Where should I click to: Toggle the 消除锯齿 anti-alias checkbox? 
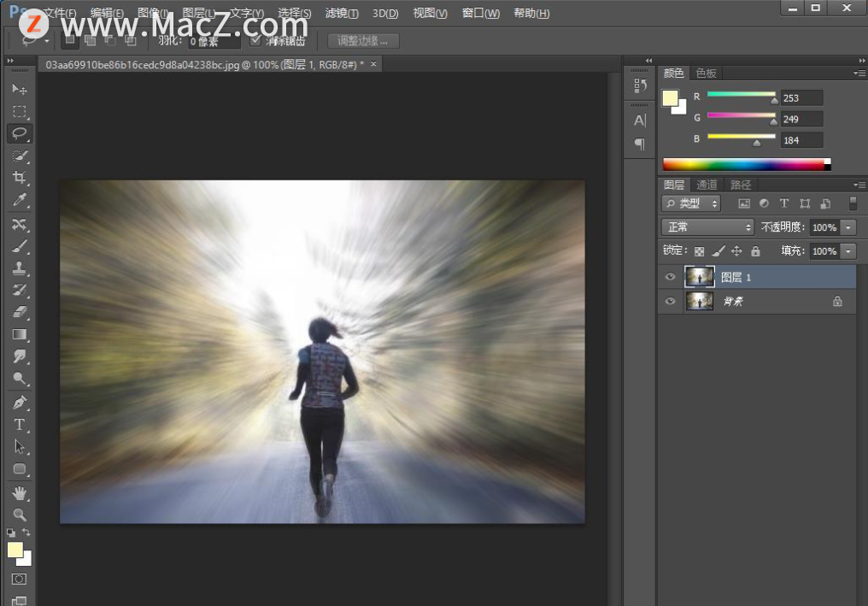pyautogui.click(x=255, y=40)
